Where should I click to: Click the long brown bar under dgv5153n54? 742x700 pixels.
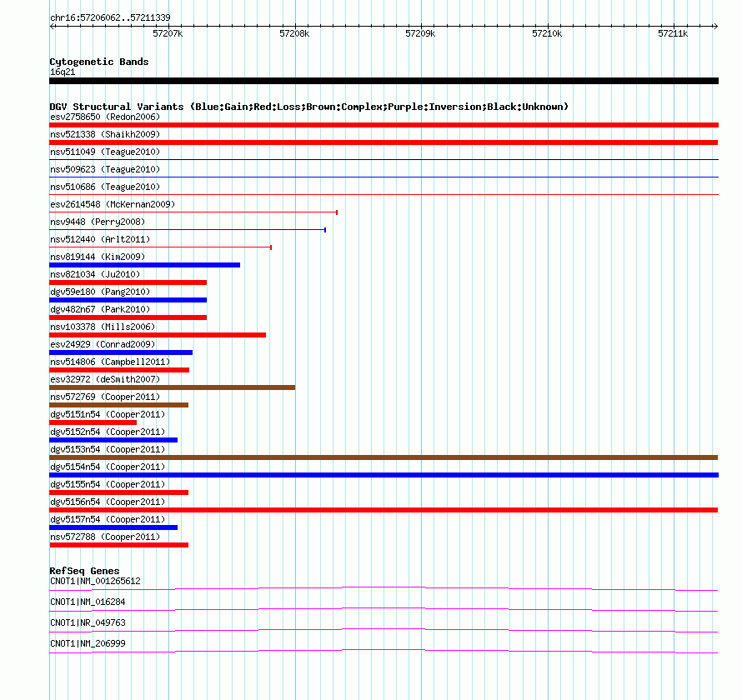pyautogui.click(x=384, y=457)
